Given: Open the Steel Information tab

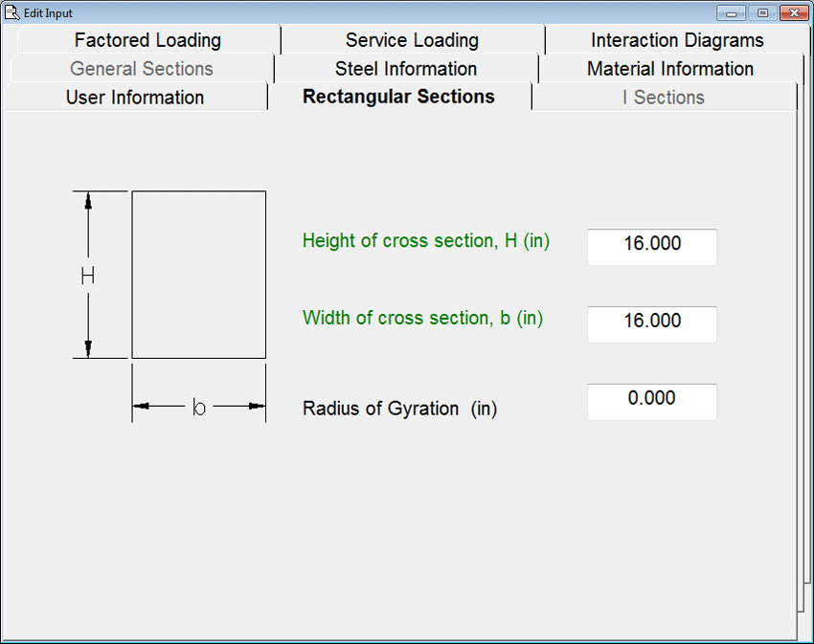Looking at the screenshot, I should [406, 69].
